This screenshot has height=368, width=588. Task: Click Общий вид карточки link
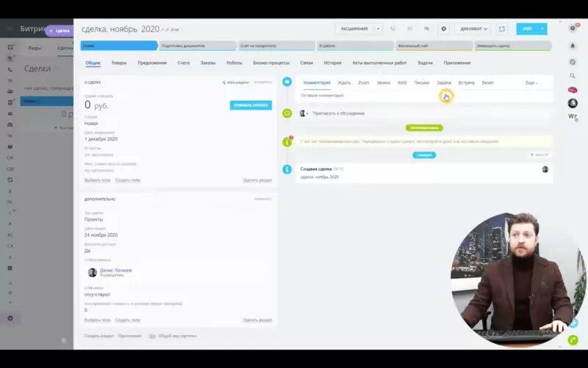coord(177,336)
